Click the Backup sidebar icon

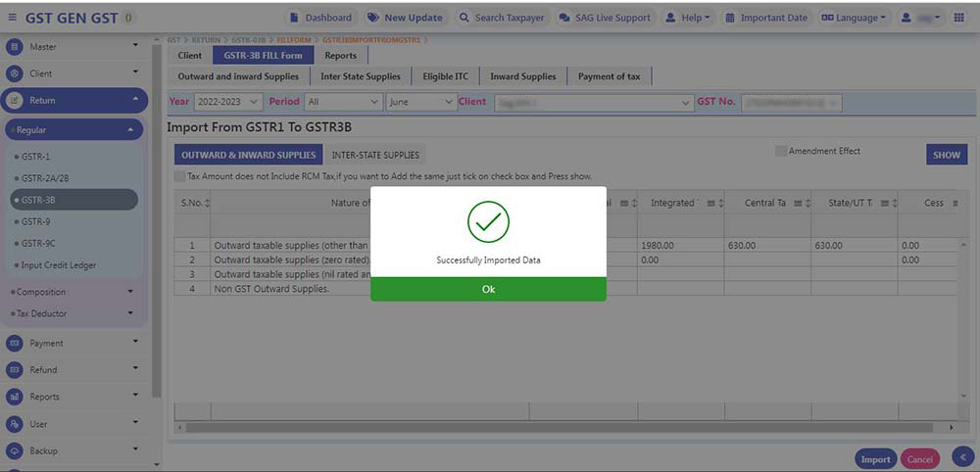click(14, 451)
